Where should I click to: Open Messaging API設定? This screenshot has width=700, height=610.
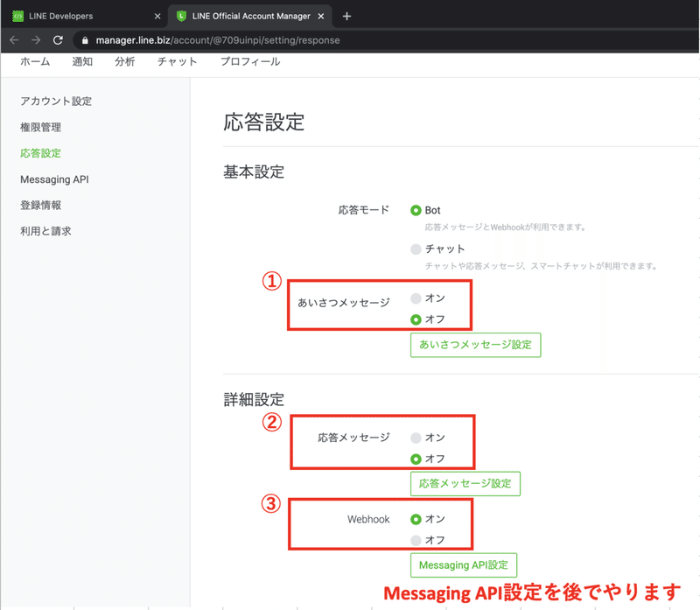click(x=463, y=564)
